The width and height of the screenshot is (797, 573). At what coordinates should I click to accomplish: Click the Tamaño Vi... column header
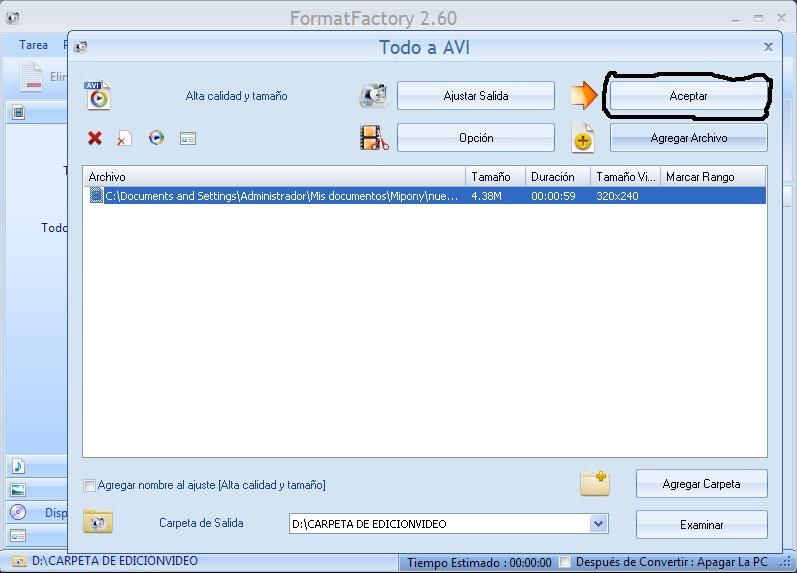625,177
